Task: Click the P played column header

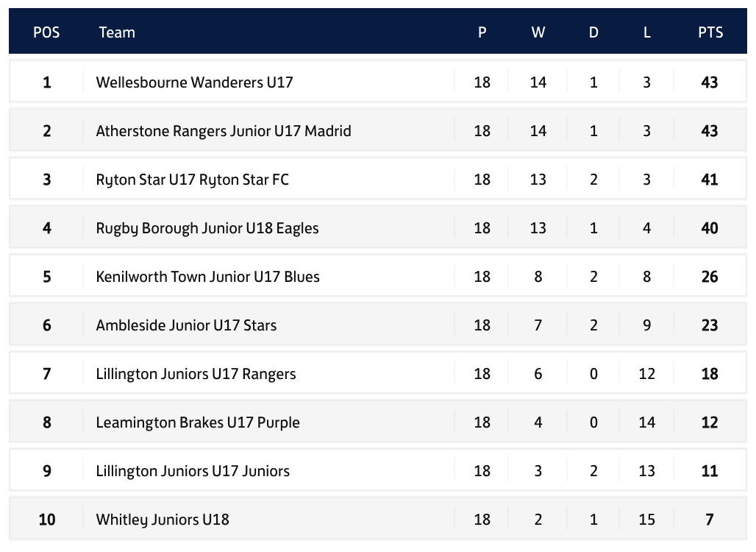Action: (482, 32)
